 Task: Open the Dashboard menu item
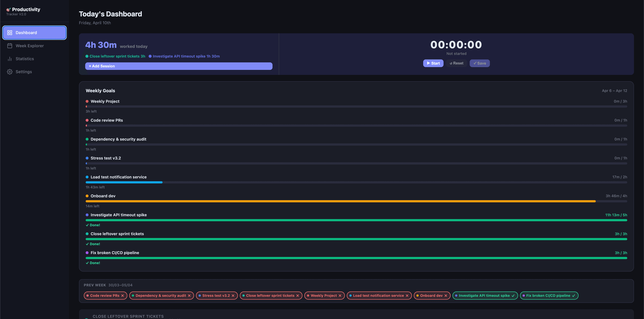coord(35,33)
